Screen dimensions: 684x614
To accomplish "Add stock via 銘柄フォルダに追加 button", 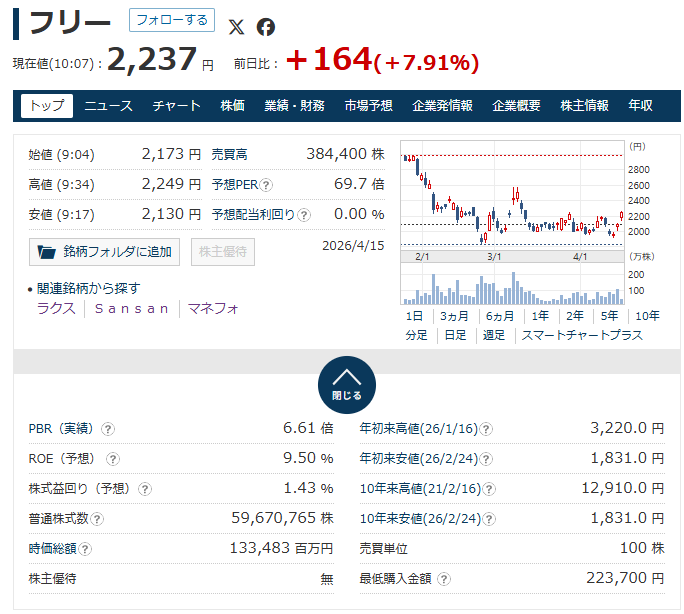I will pyautogui.click(x=104, y=252).
